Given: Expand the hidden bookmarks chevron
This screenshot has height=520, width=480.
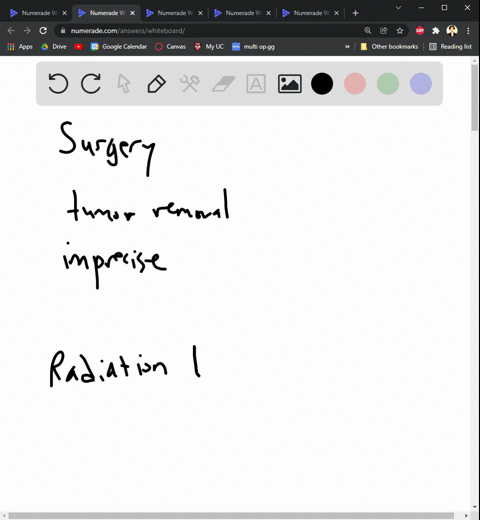Looking at the screenshot, I should tap(347, 47).
